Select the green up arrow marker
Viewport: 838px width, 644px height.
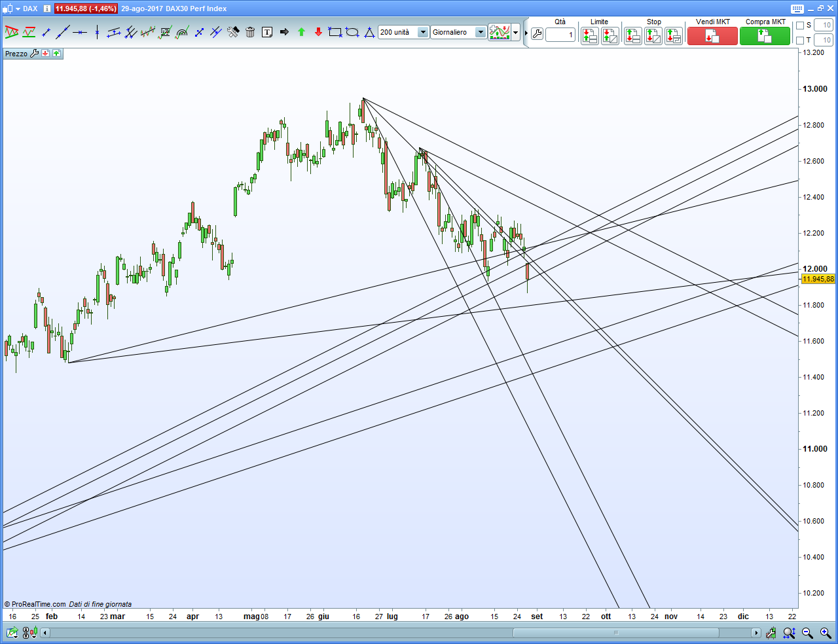click(x=301, y=32)
